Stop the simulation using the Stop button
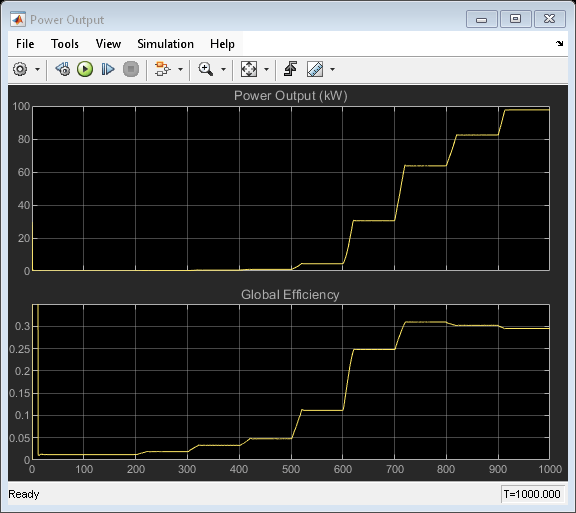Image resolution: width=576 pixels, height=513 pixels. tap(131, 69)
